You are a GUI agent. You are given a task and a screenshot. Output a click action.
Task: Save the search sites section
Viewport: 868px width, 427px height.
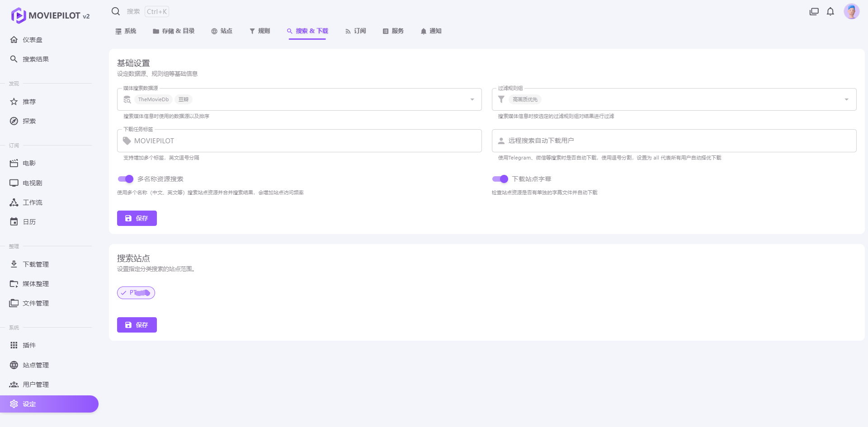point(137,325)
